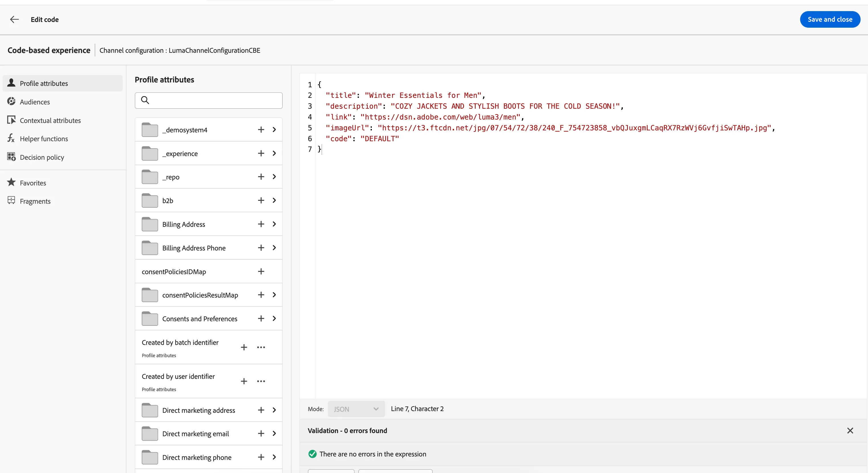The width and height of the screenshot is (868, 473).
Task: Click Save and close button
Action: [x=830, y=19]
